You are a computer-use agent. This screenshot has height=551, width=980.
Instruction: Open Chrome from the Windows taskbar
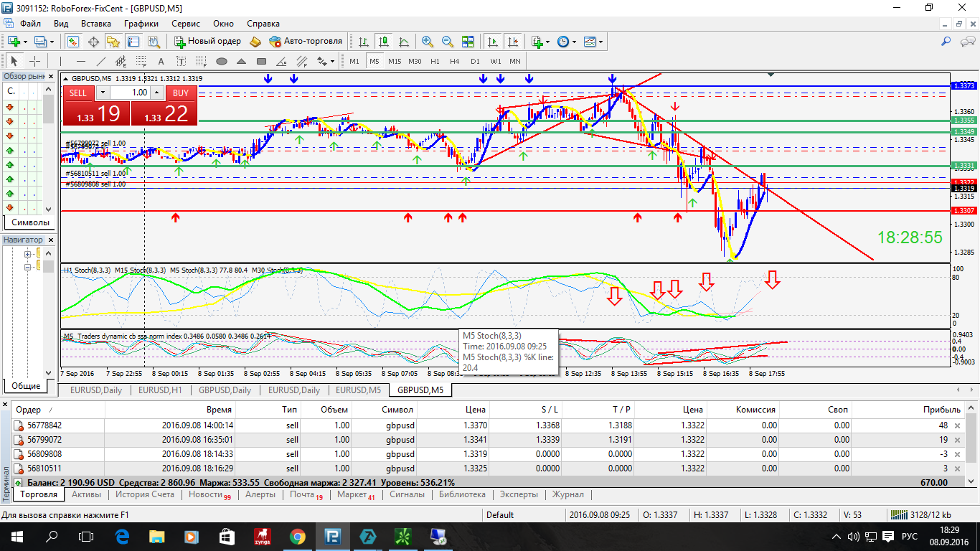(x=297, y=536)
